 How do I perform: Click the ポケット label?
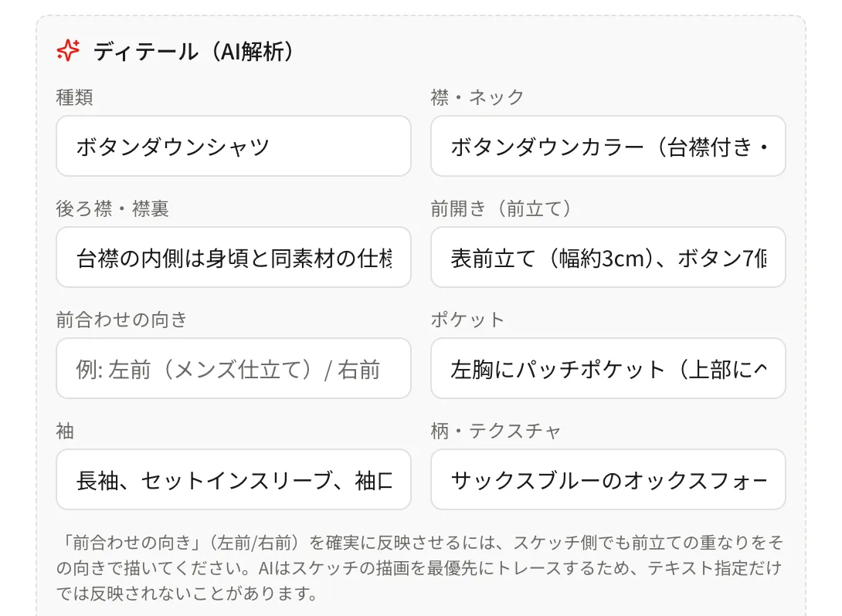pos(467,320)
